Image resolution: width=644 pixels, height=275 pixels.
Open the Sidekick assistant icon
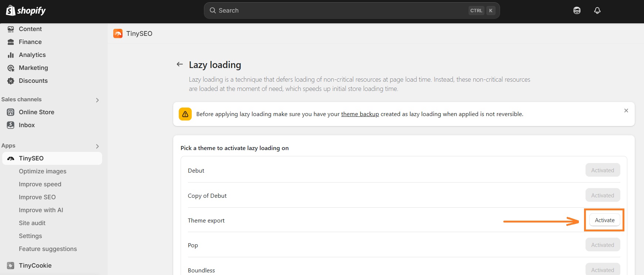pos(577,10)
